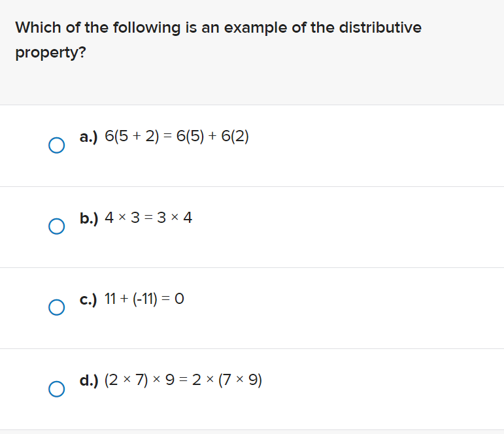Choose the expression 4 × 3 = 3 × 4
The width and height of the screenshot is (504, 434).
coord(148,218)
